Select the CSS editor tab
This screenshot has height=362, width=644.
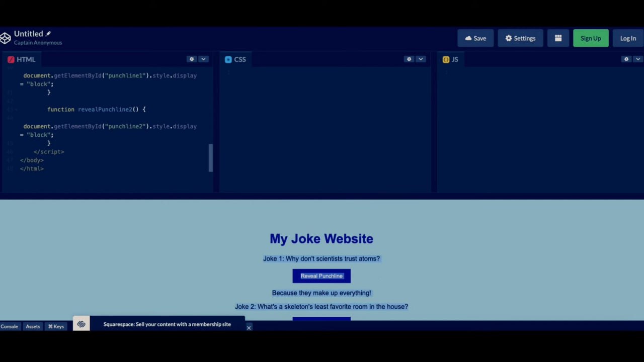tap(235, 59)
